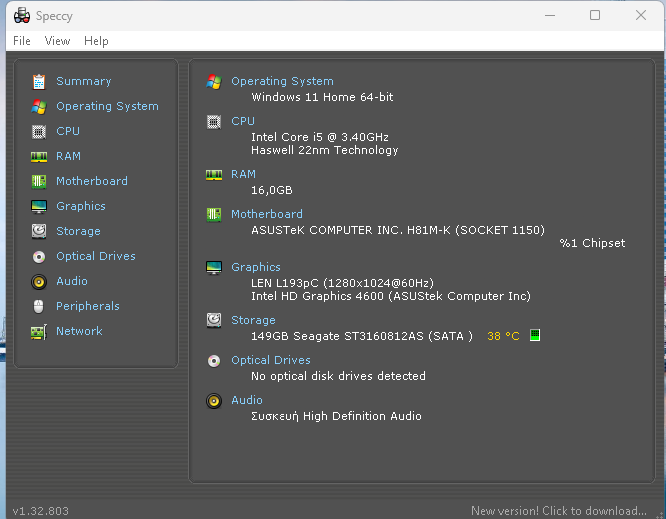Click the 'Intel HD Graphics 4600' text

tap(317, 296)
